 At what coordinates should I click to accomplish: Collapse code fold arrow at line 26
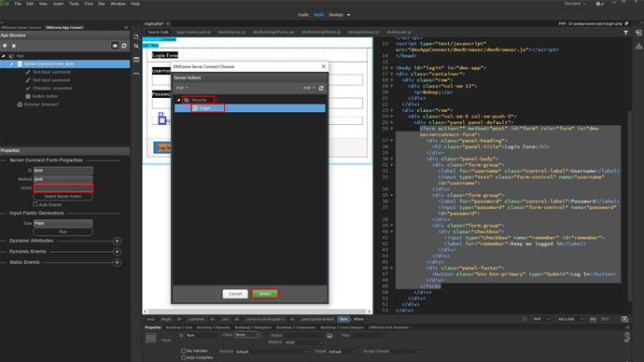point(392,129)
